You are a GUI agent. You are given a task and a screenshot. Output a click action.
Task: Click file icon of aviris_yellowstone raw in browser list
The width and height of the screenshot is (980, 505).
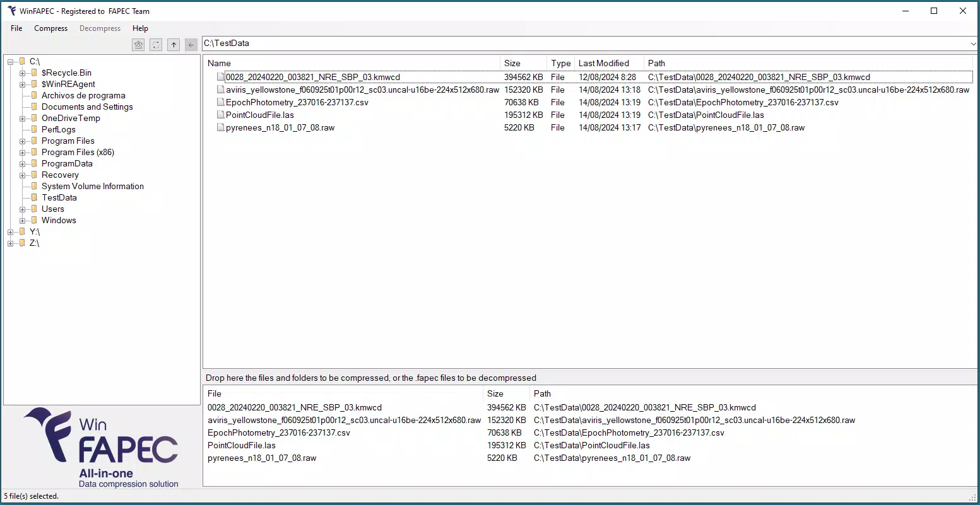click(x=221, y=90)
